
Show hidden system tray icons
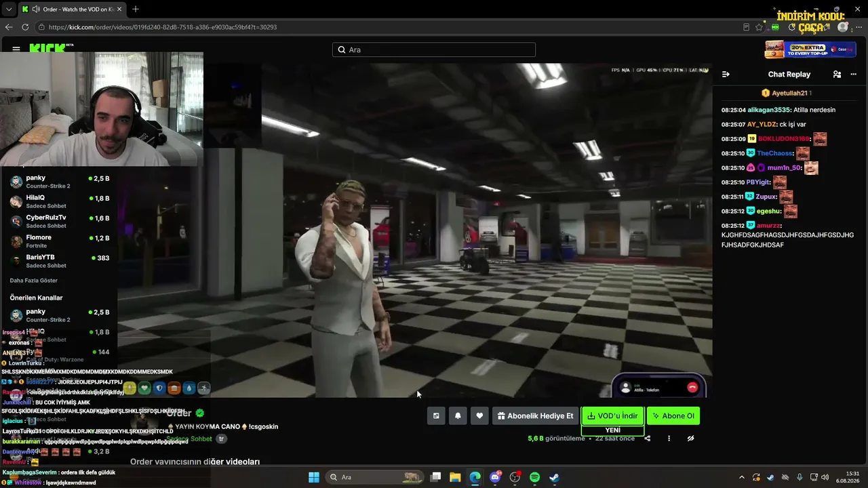pos(741,477)
